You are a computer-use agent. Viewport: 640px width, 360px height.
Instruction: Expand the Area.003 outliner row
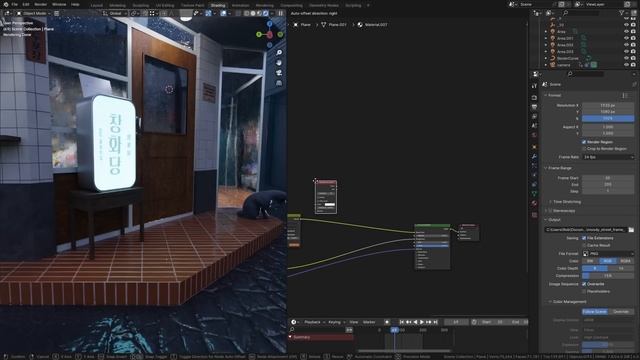click(546, 52)
